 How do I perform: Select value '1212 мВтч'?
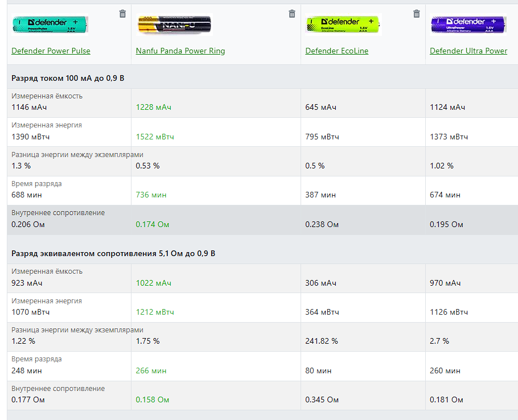click(x=155, y=312)
